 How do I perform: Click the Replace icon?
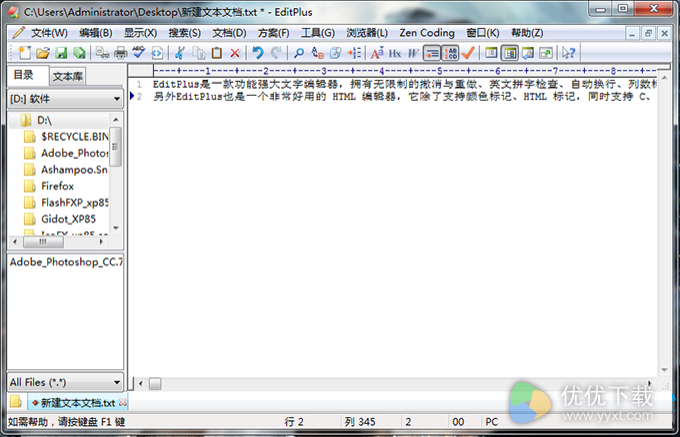point(317,53)
